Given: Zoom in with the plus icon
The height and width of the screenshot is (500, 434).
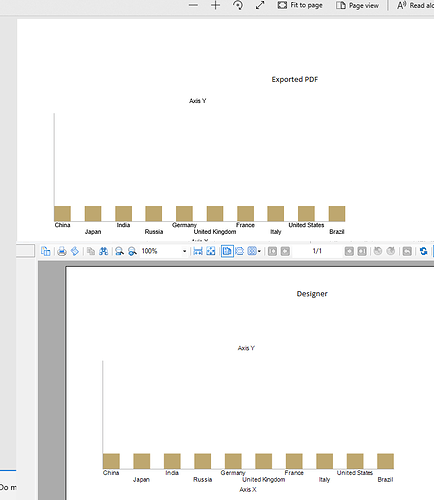Looking at the screenshot, I should click(215, 5).
